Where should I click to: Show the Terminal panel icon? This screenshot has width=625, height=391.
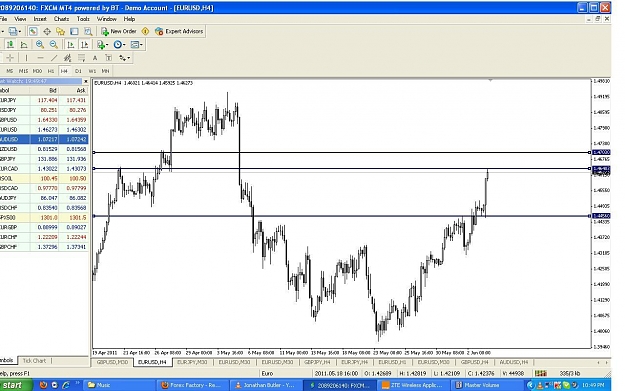click(x=74, y=31)
